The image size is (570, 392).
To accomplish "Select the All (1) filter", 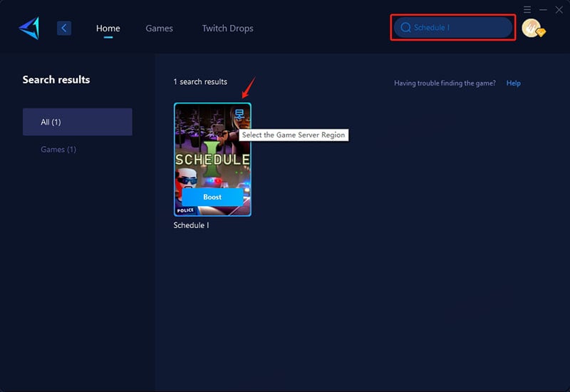I will click(x=78, y=122).
